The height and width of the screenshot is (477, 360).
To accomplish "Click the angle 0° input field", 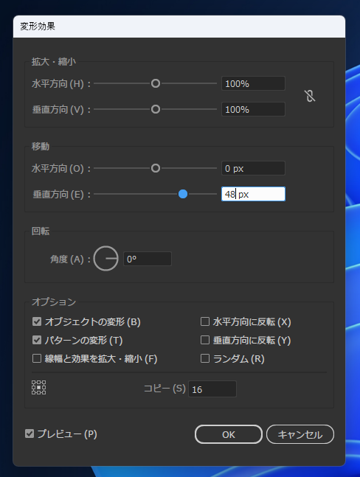I will (148, 259).
